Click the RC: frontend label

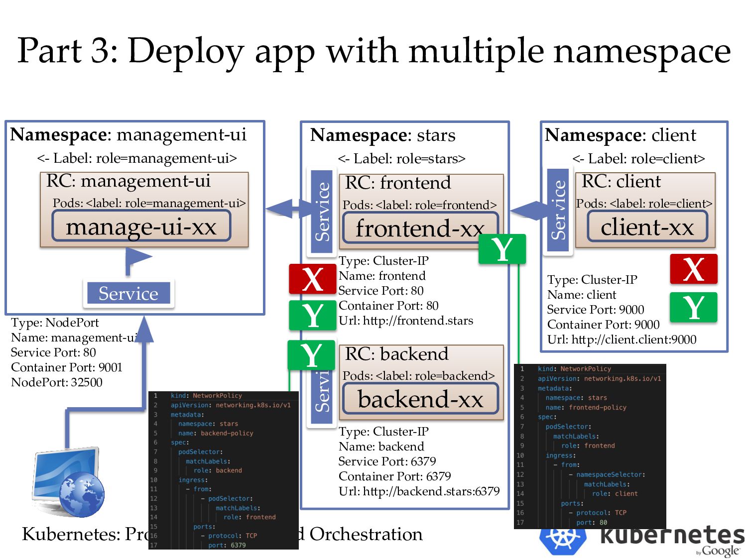[x=398, y=183]
